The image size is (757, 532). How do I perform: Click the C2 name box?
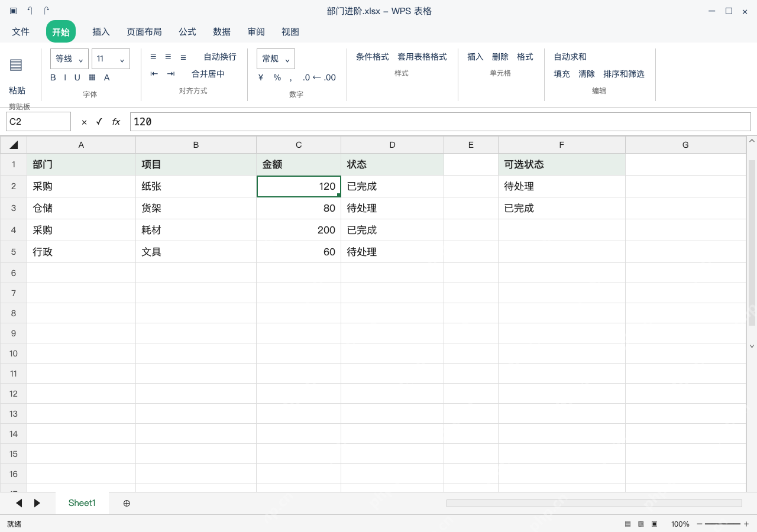pyautogui.click(x=38, y=122)
